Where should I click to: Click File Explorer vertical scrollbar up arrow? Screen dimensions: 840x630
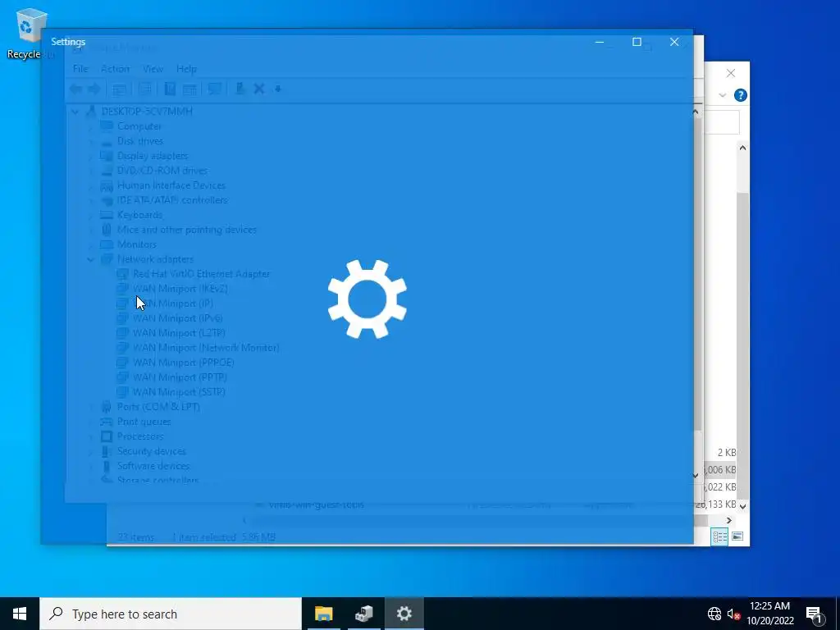point(742,148)
